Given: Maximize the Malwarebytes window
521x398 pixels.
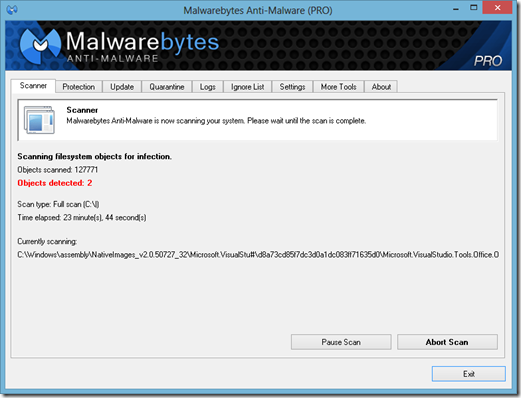Looking at the screenshot, I should pyautogui.click(x=474, y=8).
